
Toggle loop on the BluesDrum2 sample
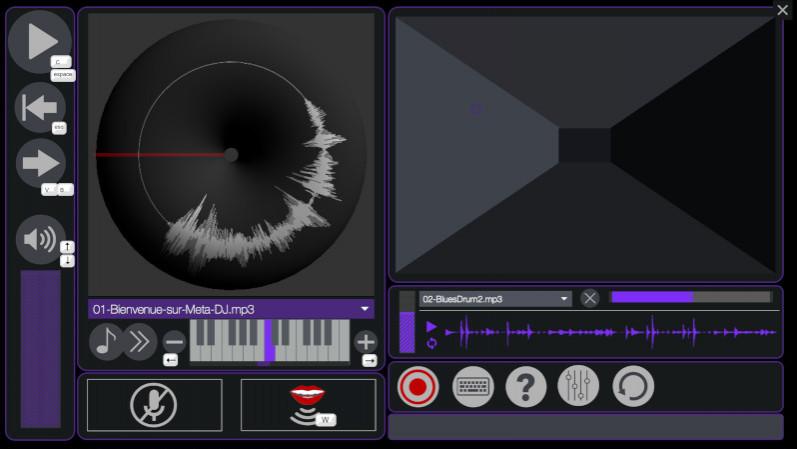pos(431,343)
